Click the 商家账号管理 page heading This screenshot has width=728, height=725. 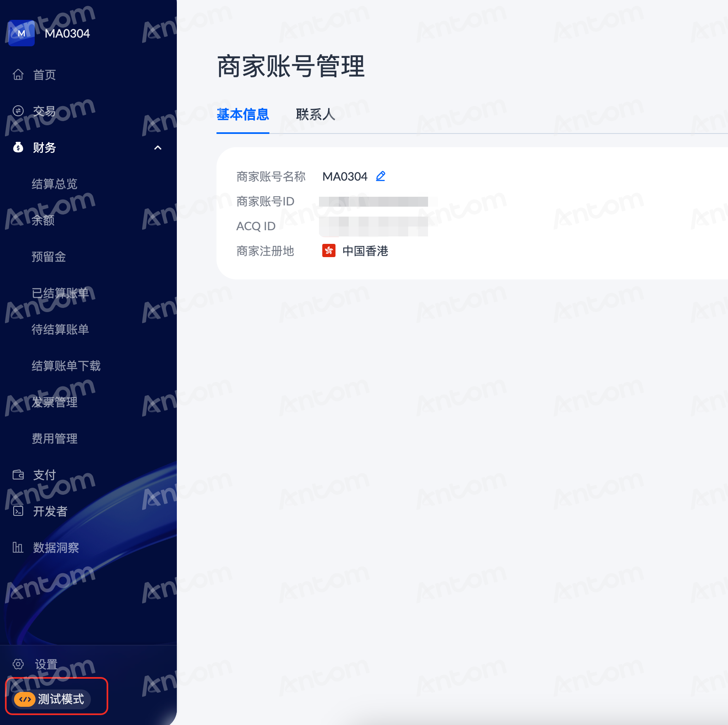point(291,67)
